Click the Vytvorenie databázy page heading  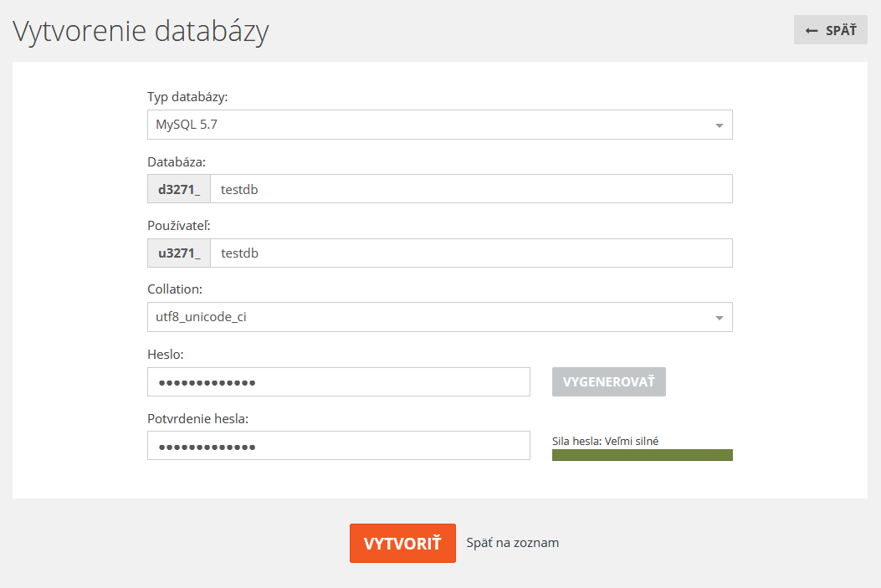141,31
